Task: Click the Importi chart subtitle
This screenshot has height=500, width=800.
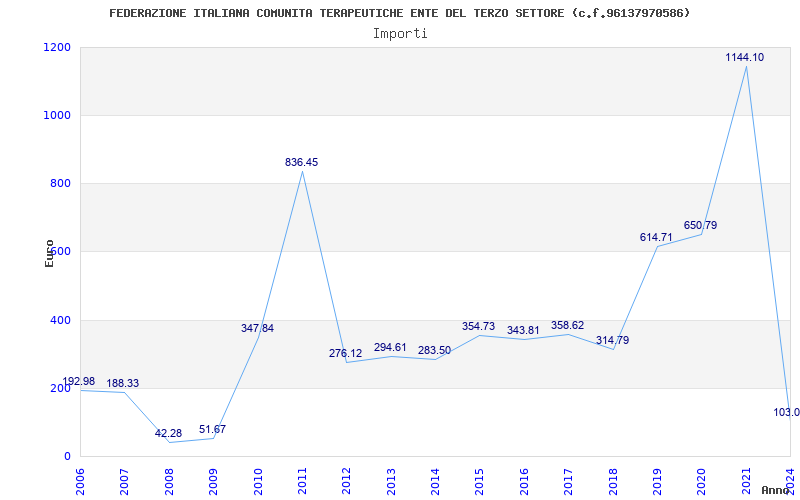Action: click(400, 34)
